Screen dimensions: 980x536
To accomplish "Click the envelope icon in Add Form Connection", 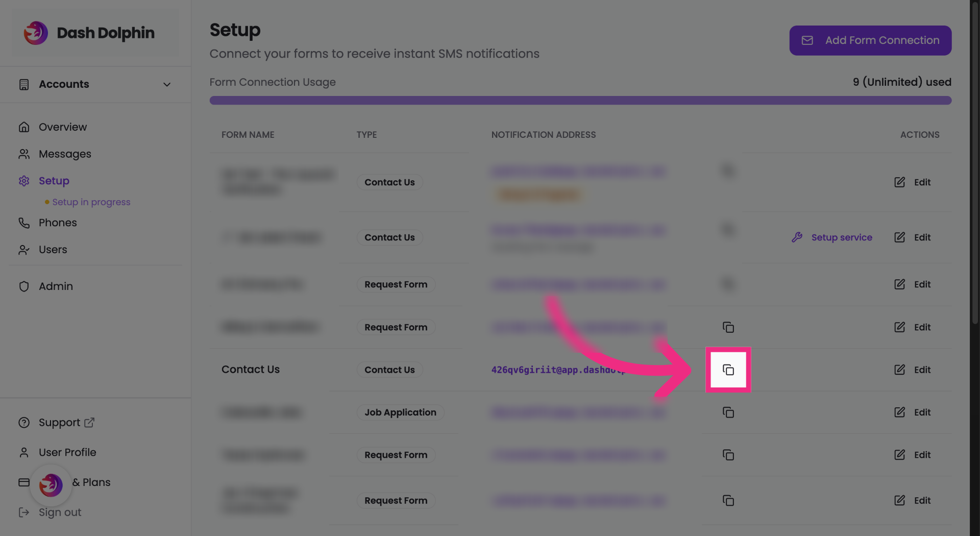I will tap(807, 40).
